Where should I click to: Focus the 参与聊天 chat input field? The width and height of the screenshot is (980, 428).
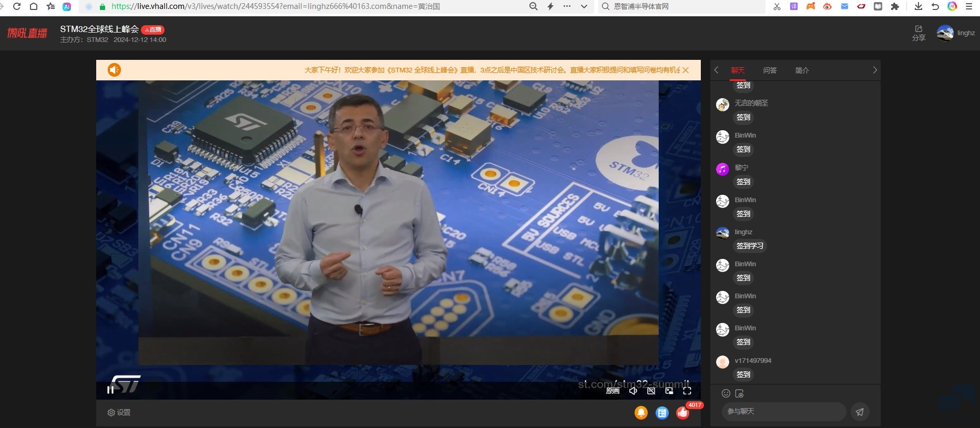[x=783, y=412]
